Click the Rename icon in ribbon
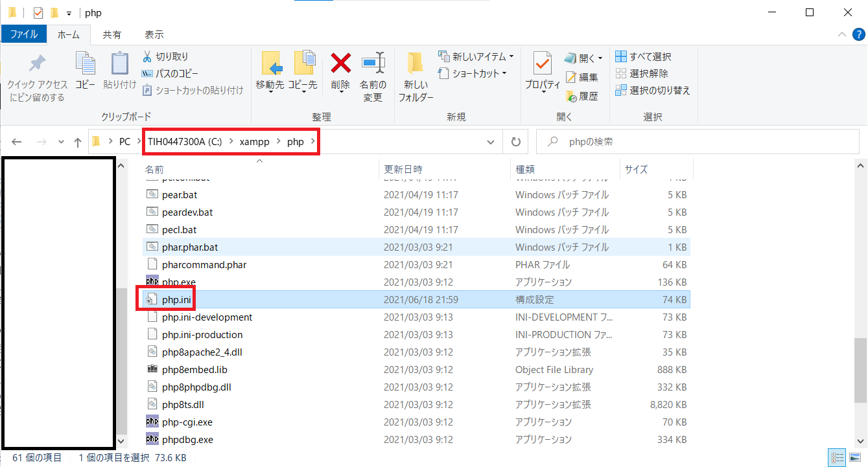This screenshot has width=868, height=467. click(x=373, y=63)
